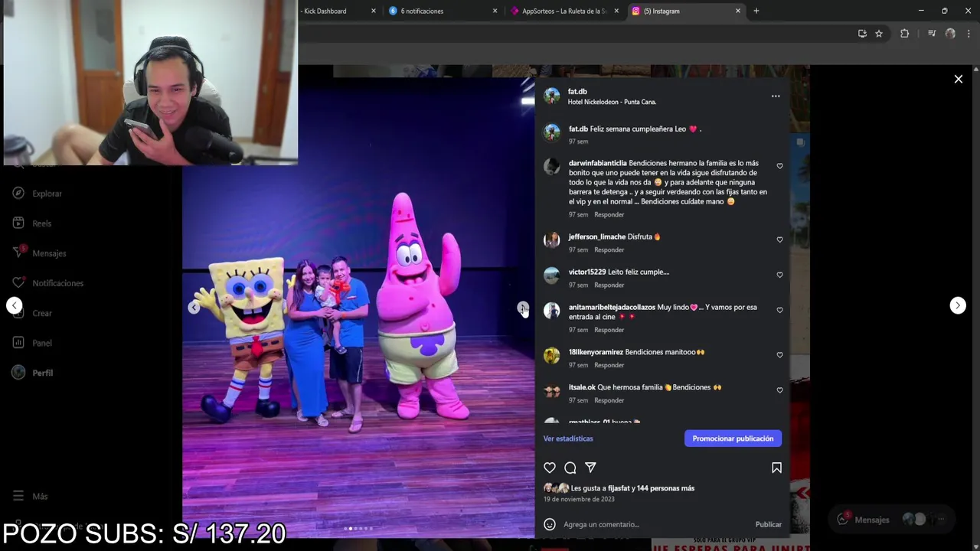Open Notificaciones in Instagram sidebar
Image resolution: width=980 pixels, height=551 pixels.
pyautogui.click(x=48, y=283)
